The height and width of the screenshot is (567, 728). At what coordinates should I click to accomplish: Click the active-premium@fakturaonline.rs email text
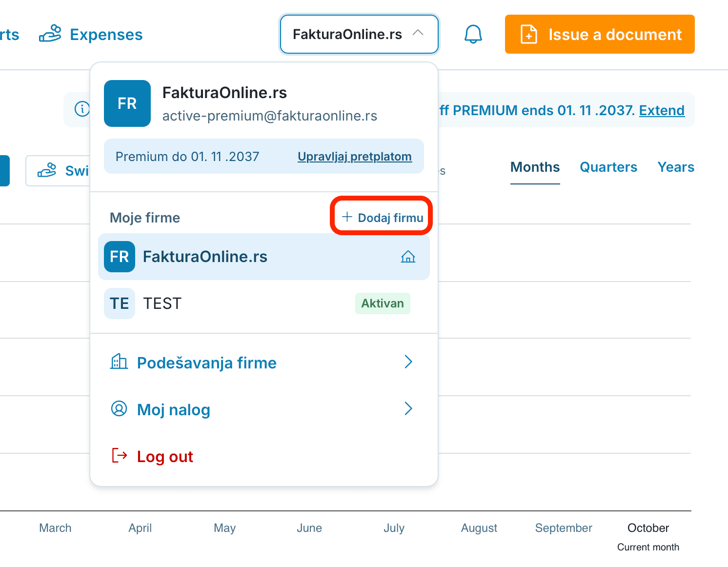pyautogui.click(x=270, y=116)
